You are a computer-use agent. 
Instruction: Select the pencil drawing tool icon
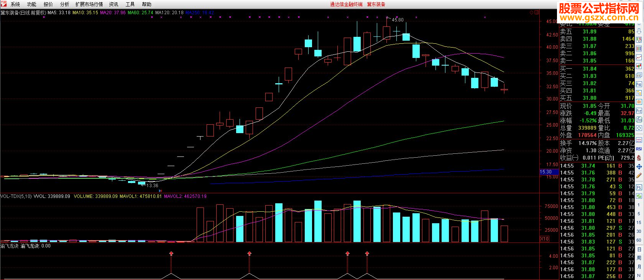click(639, 176)
